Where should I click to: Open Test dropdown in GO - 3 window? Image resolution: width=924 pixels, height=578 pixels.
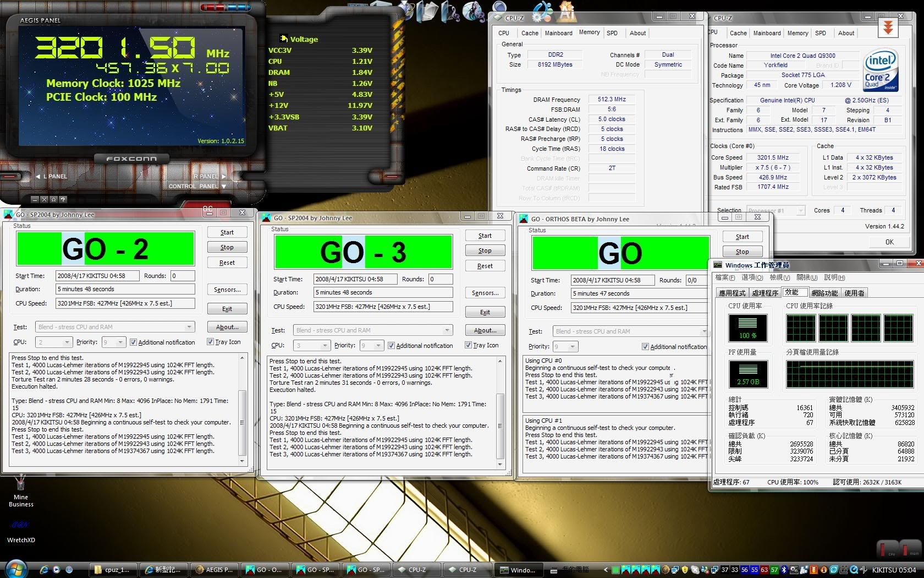(x=373, y=330)
